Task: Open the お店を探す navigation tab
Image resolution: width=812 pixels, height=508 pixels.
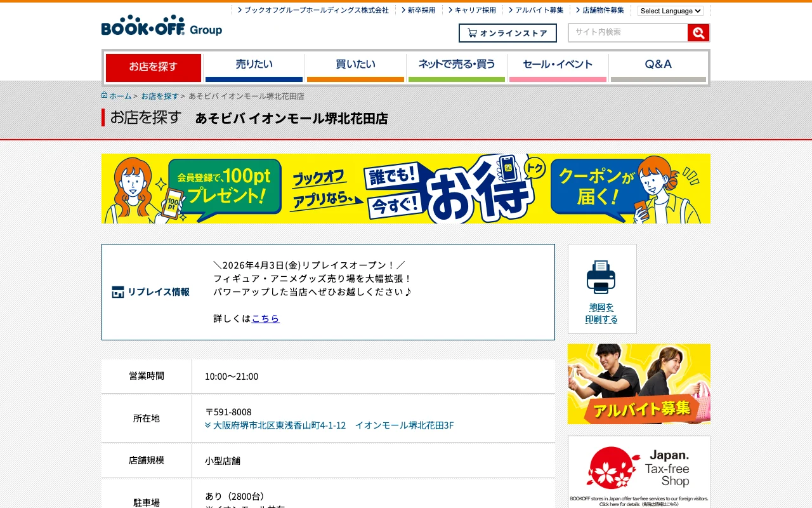Action: pyautogui.click(x=154, y=68)
